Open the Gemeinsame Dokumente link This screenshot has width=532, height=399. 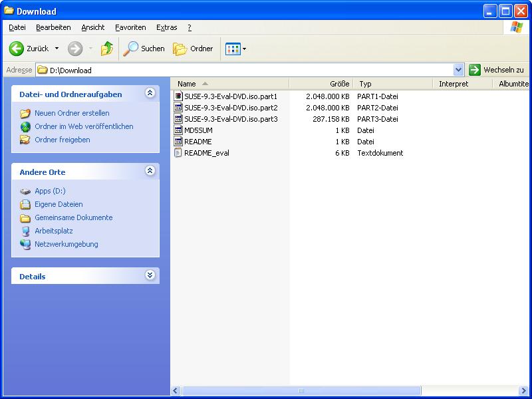74,217
